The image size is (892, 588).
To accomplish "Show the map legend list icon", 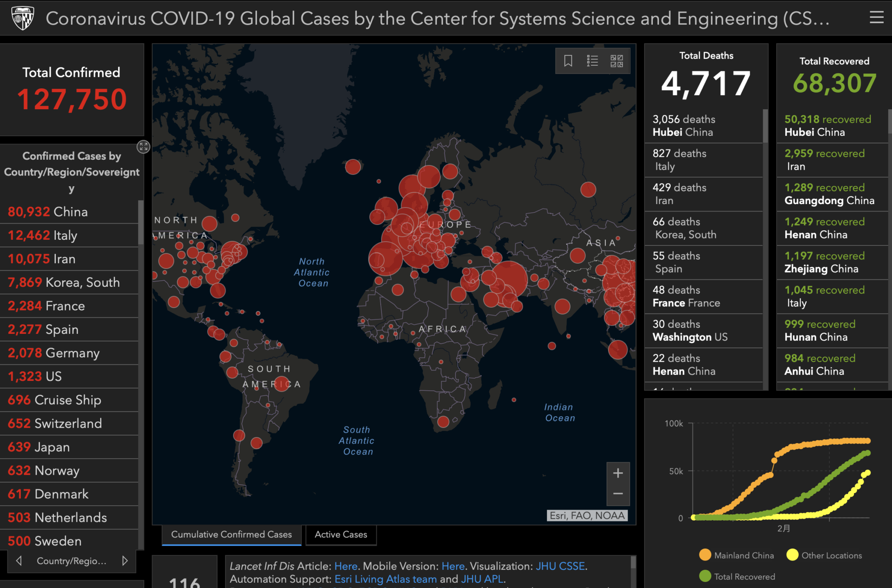I will (592, 61).
